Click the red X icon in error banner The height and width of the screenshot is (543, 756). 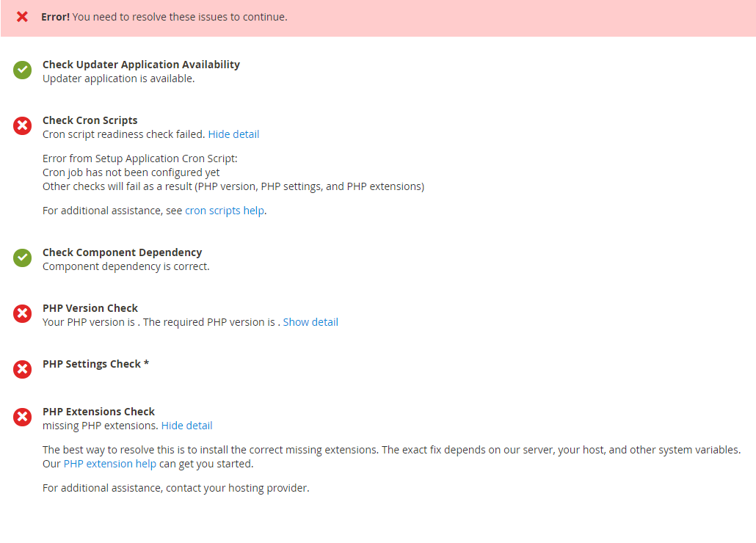tap(22, 17)
